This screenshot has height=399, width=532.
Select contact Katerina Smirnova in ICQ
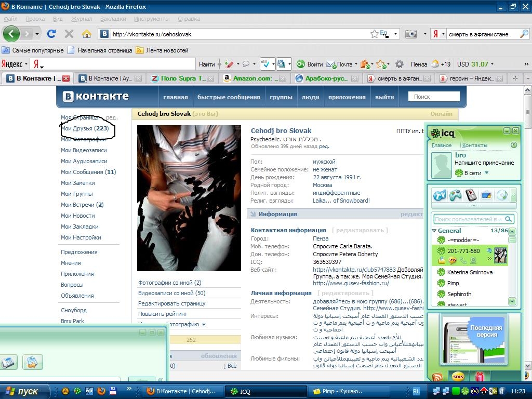pos(470,272)
